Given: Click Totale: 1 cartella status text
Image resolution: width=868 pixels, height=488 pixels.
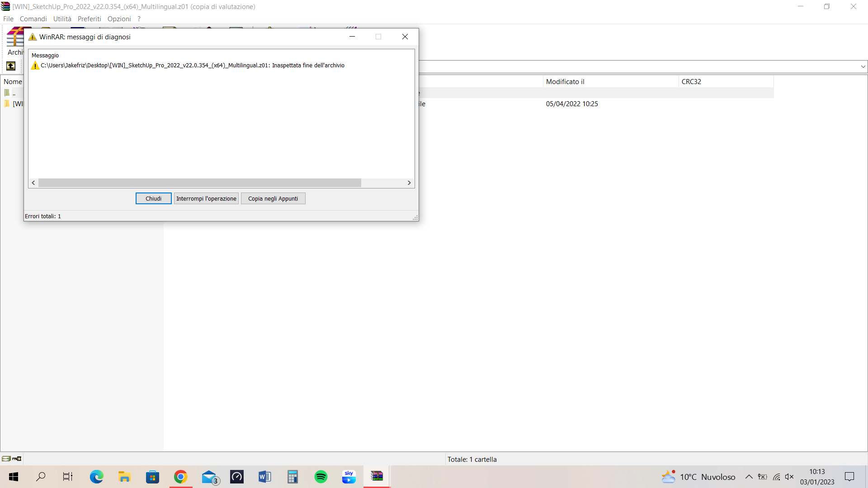Looking at the screenshot, I should [x=472, y=459].
